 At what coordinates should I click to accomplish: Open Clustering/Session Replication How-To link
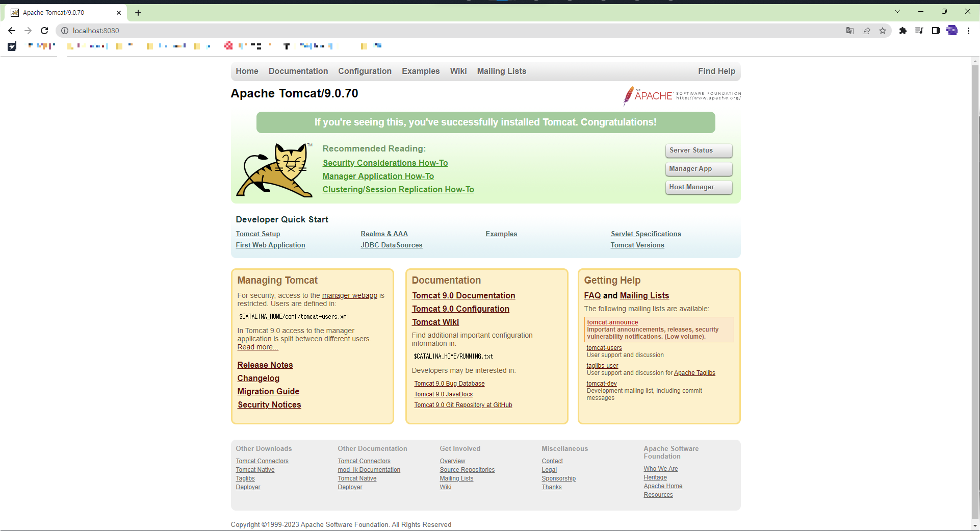(398, 189)
